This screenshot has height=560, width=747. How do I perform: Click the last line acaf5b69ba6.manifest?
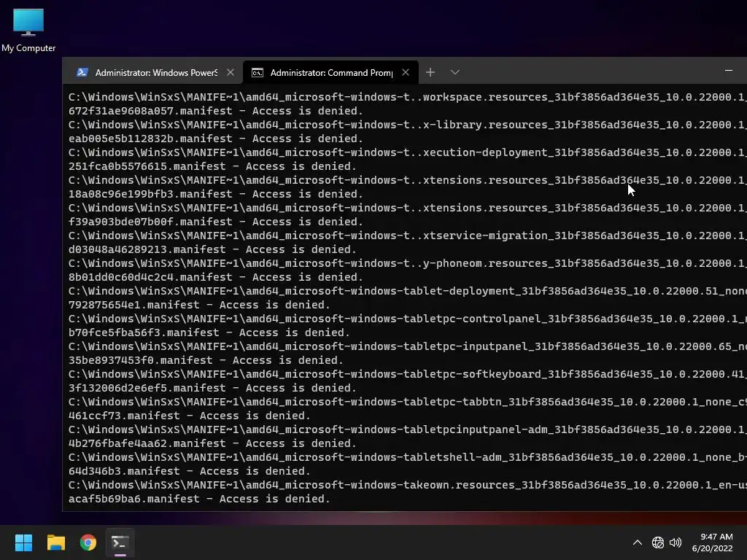199,499
